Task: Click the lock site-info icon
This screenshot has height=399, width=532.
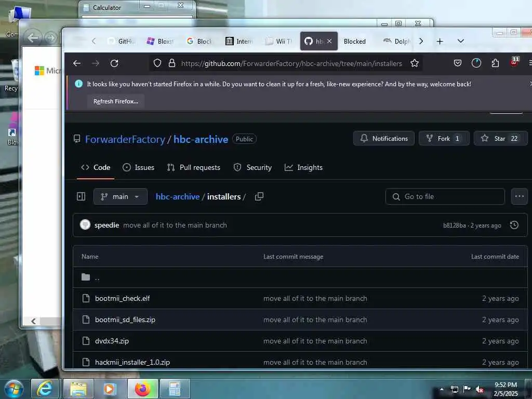Action: (x=171, y=63)
